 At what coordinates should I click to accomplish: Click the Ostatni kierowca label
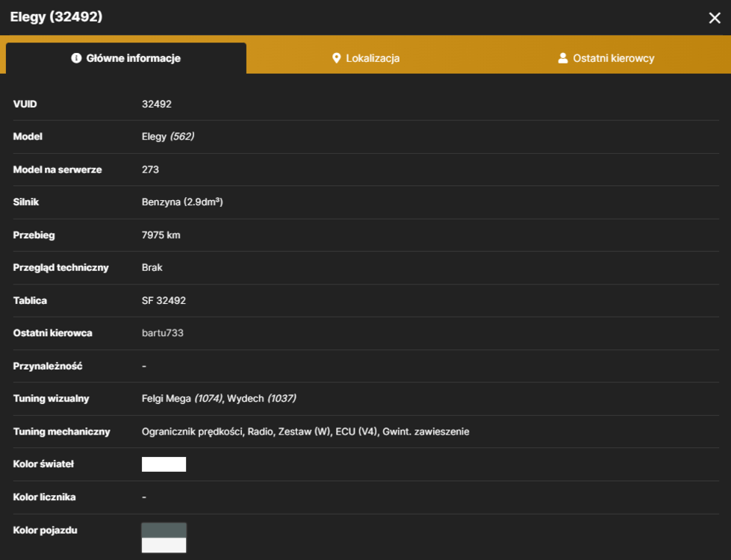click(x=53, y=333)
